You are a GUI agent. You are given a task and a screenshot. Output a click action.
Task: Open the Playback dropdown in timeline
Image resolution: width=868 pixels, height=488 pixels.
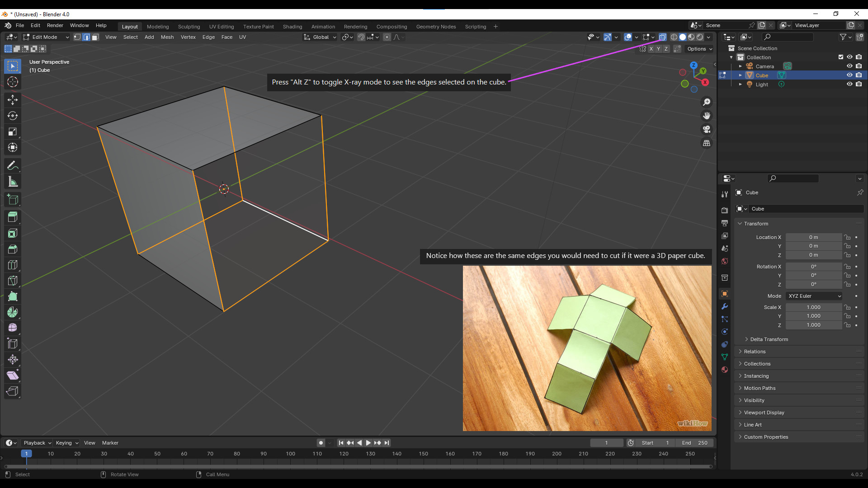38,443
